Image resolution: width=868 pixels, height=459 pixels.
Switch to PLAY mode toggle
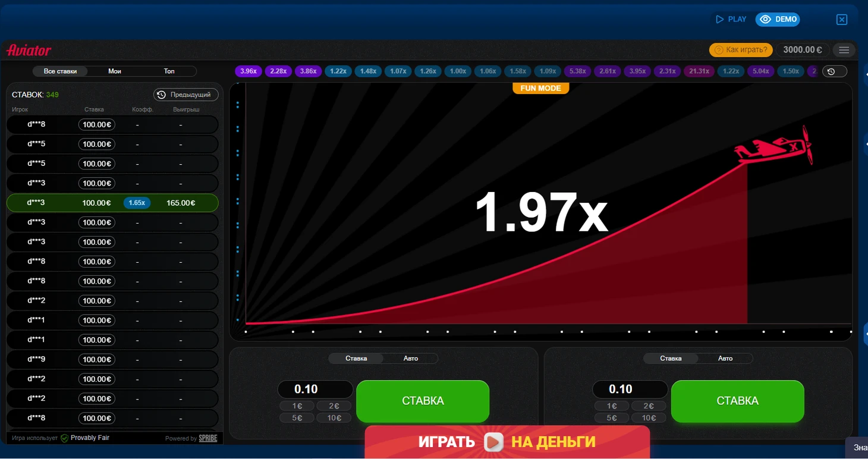coord(731,19)
